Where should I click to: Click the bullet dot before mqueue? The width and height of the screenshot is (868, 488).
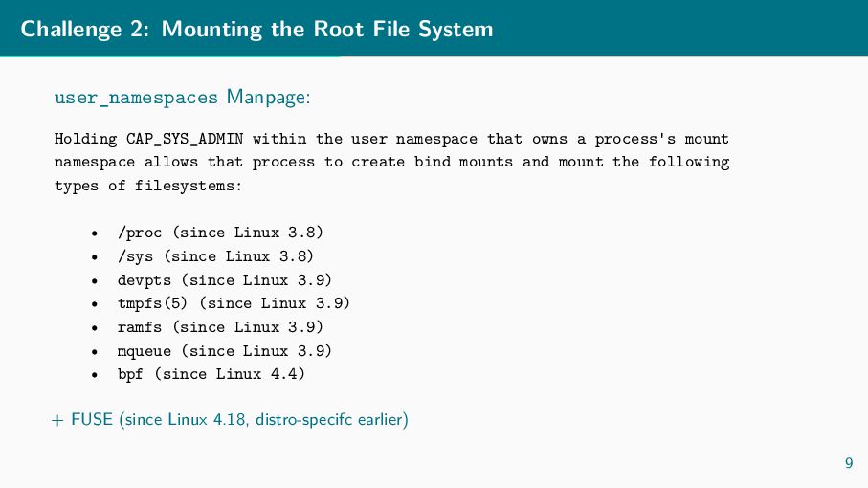95,352
